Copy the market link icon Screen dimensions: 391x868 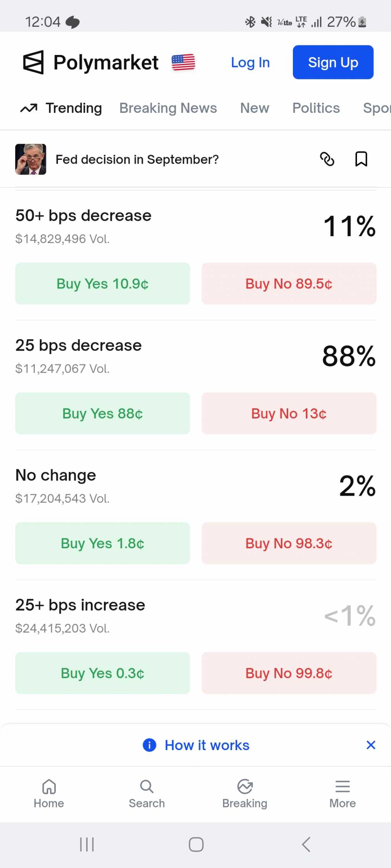point(327,159)
